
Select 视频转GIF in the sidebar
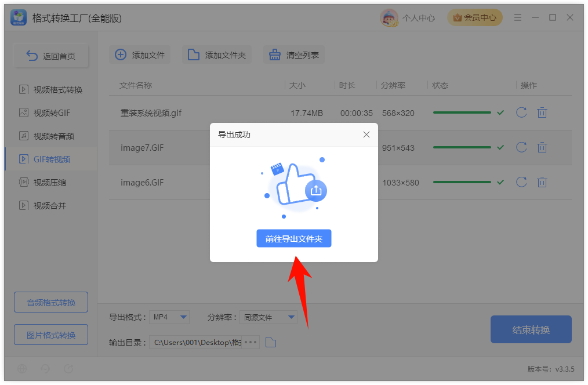(50, 113)
